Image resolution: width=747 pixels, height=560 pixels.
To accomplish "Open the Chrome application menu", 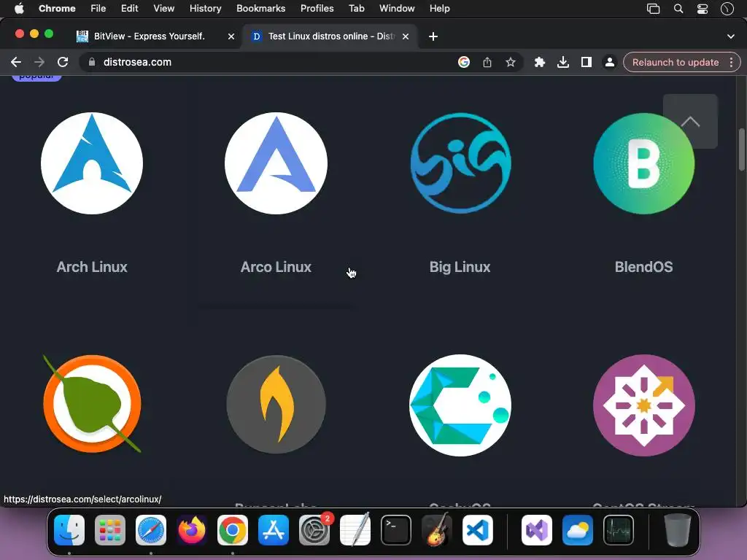I will coord(57,9).
